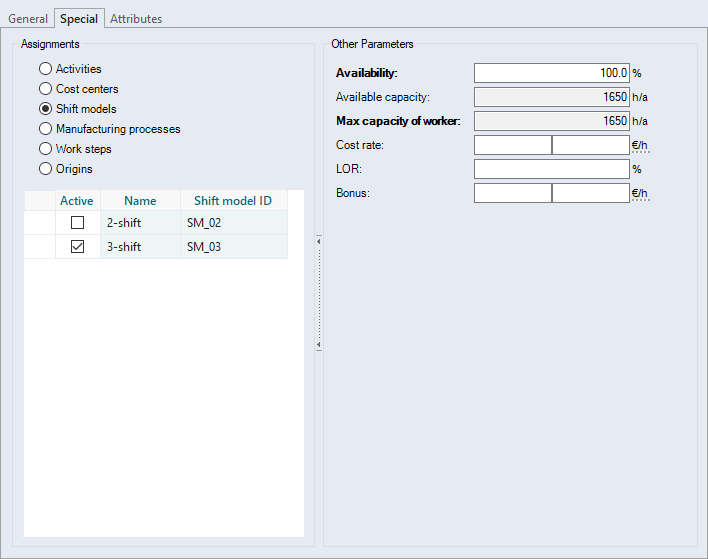Screen dimensions: 708x559
Task: Switch to the General tab
Action: (x=28, y=19)
